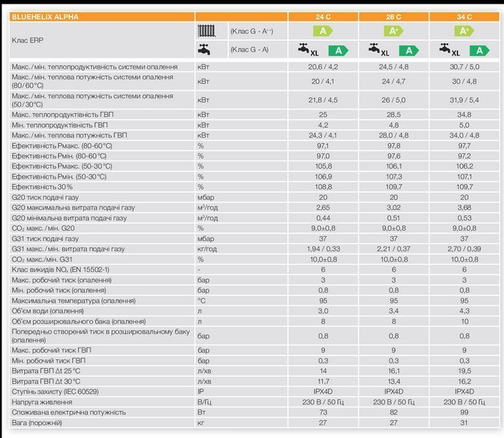This screenshot has width=504, height=438.
Task: Click the gas flow value '2,65'
Action: click(x=323, y=208)
